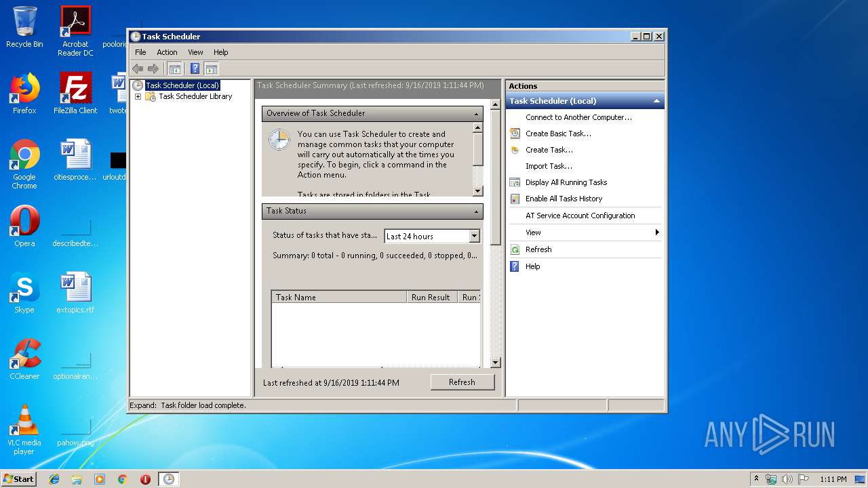Click the Show desktop button in the tray
Viewport: 868px width, 488px height.
[861, 479]
